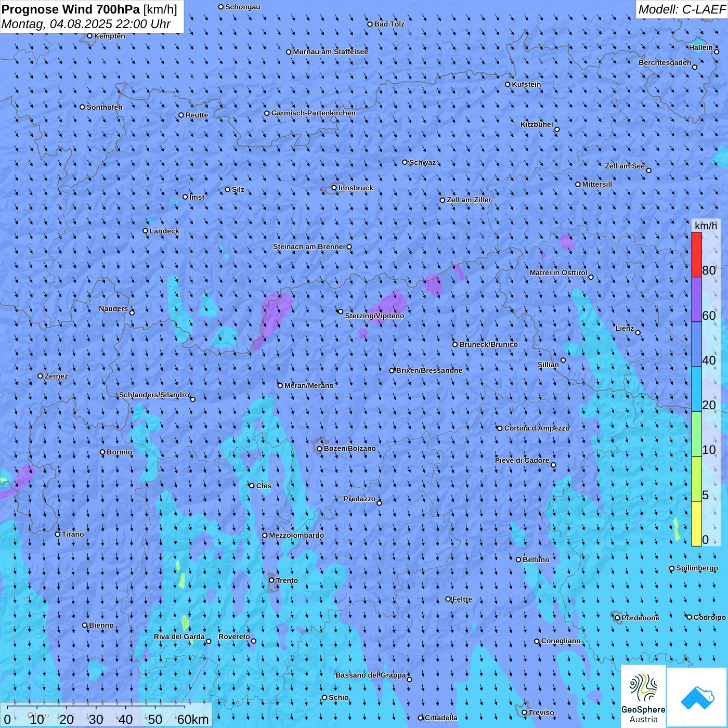Click the Spilimbergo label
This screenshot has width=728, height=728.
697,568
